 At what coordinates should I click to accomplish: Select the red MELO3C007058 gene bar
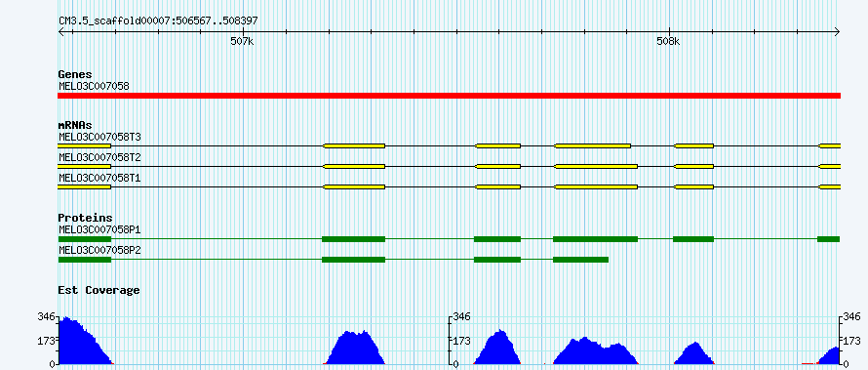(x=449, y=96)
